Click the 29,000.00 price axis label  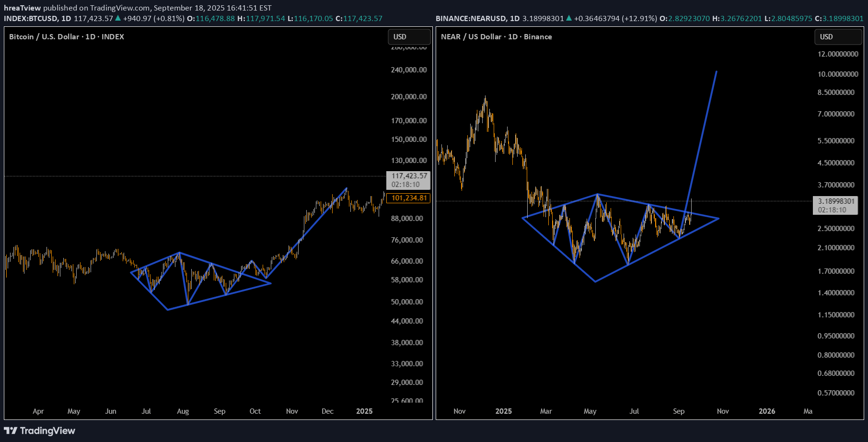coord(407,383)
